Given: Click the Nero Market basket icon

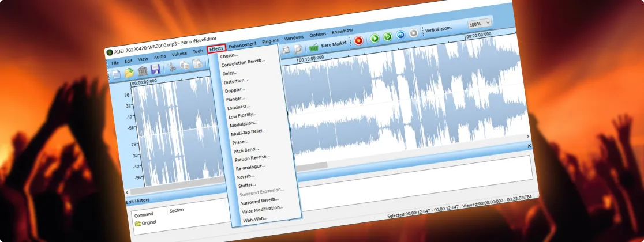Looking at the screenshot, I should [x=314, y=46].
